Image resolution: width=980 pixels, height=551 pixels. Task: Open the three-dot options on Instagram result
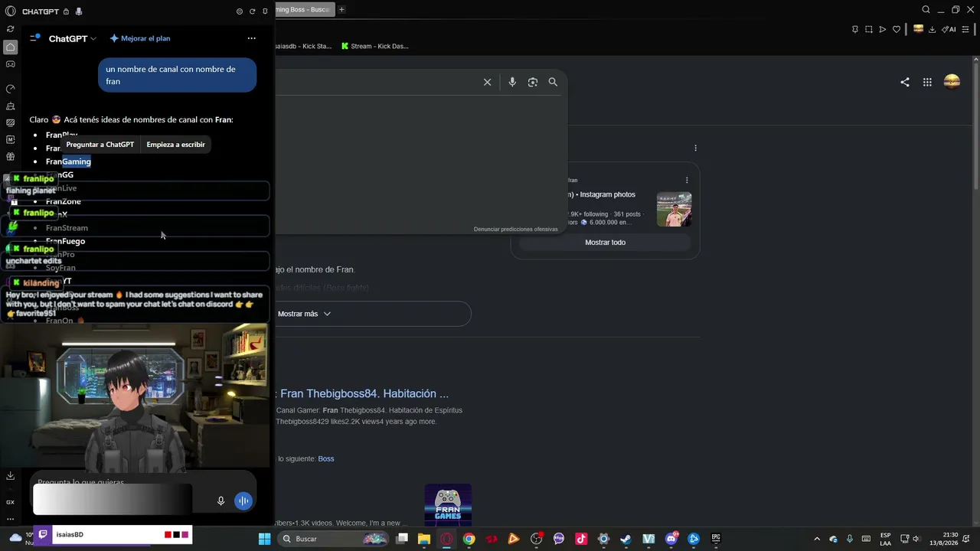click(687, 181)
